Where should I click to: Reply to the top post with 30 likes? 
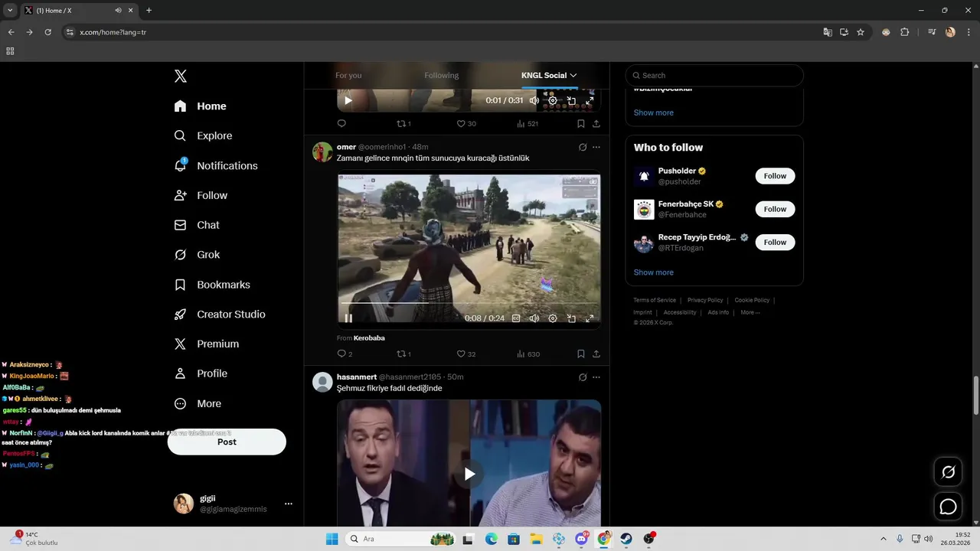click(x=341, y=123)
